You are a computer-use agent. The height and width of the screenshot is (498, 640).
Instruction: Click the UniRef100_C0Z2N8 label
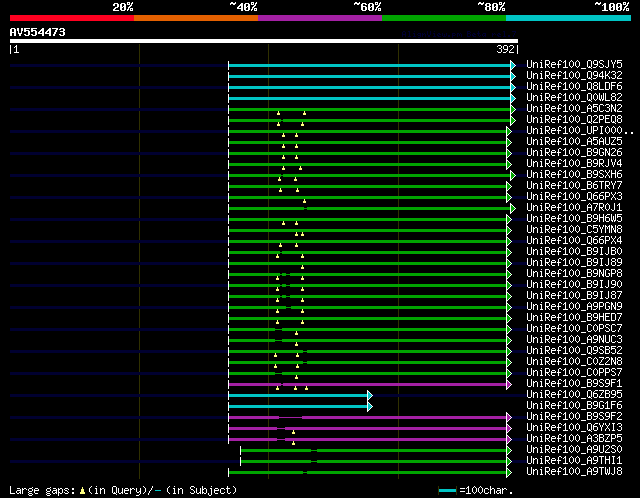pyautogui.click(x=574, y=362)
